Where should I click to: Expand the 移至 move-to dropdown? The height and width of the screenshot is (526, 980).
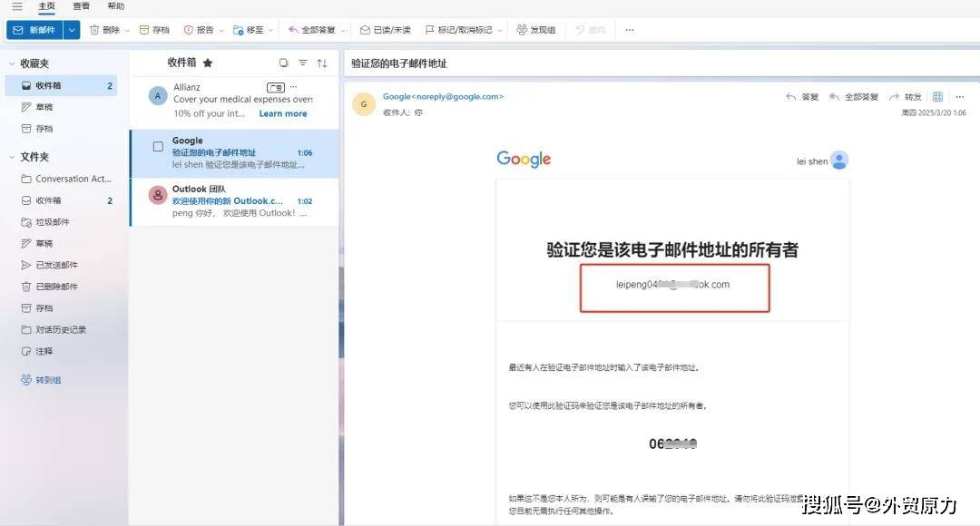coord(272,30)
